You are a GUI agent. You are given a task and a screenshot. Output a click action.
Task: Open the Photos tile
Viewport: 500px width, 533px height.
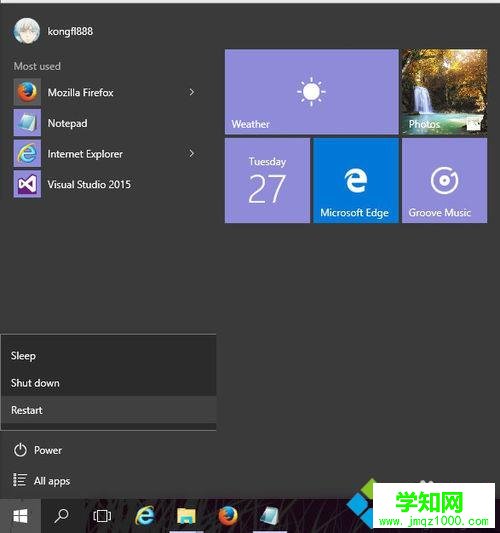coord(444,92)
